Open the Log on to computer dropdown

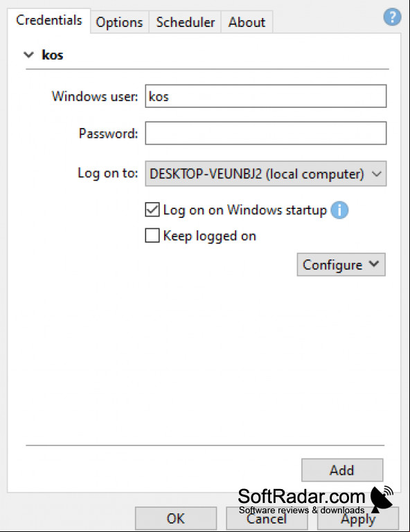point(266,174)
